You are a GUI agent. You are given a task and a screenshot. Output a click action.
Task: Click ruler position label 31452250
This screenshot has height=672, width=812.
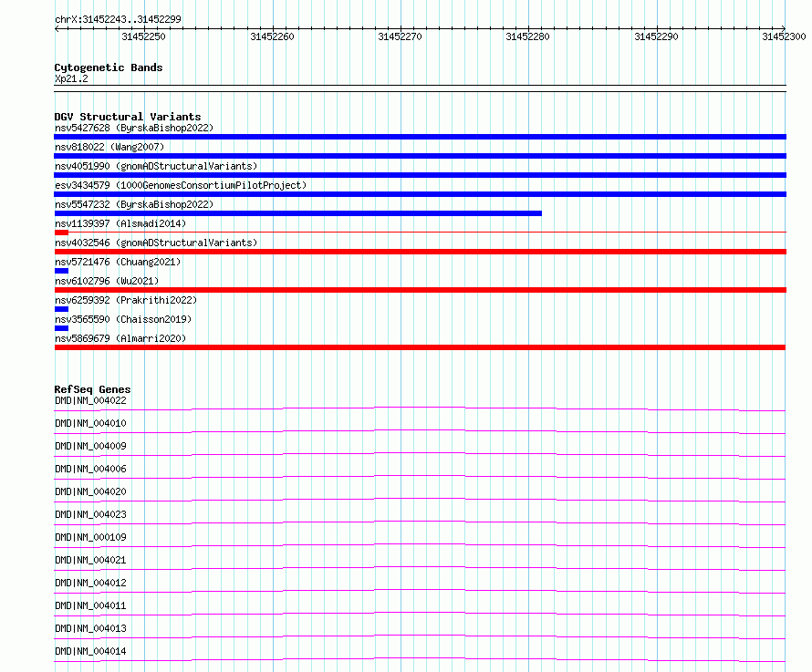[143, 36]
